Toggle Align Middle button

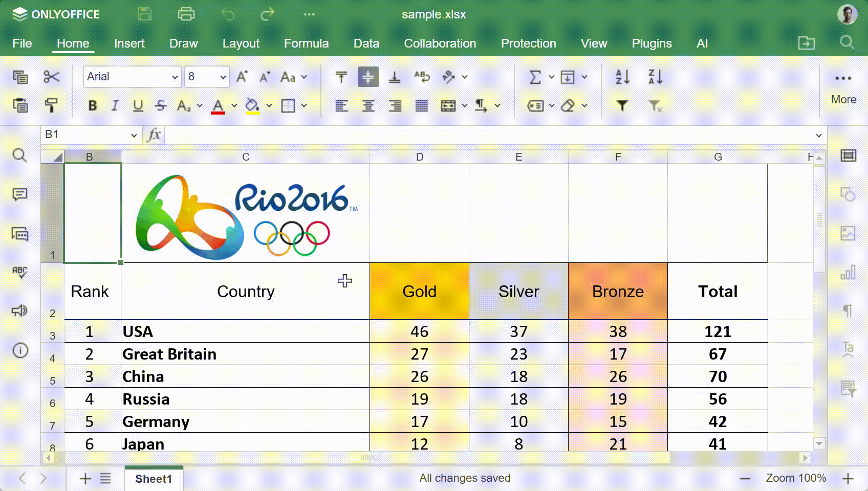[x=368, y=77]
